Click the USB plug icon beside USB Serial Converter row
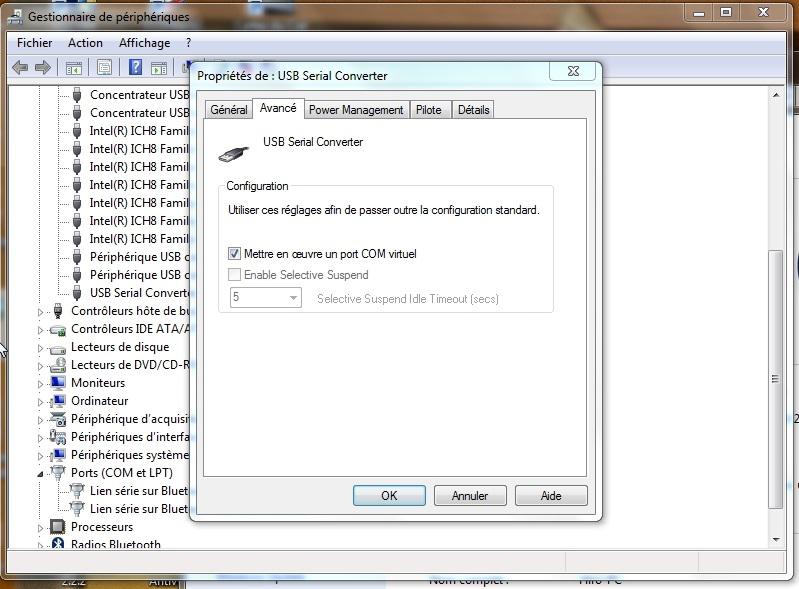Image resolution: width=799 pixels, height=589 pixels. click(77, 293)
